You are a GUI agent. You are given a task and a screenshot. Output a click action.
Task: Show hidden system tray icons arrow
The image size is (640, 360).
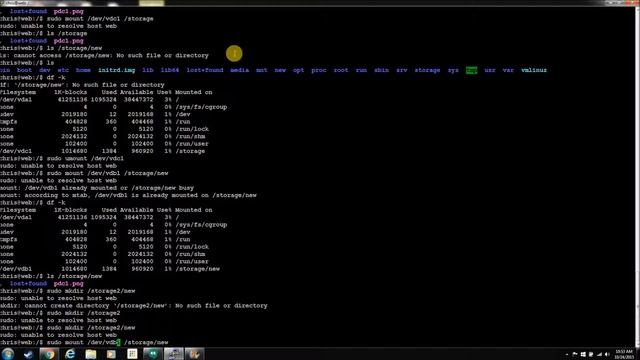567,354
